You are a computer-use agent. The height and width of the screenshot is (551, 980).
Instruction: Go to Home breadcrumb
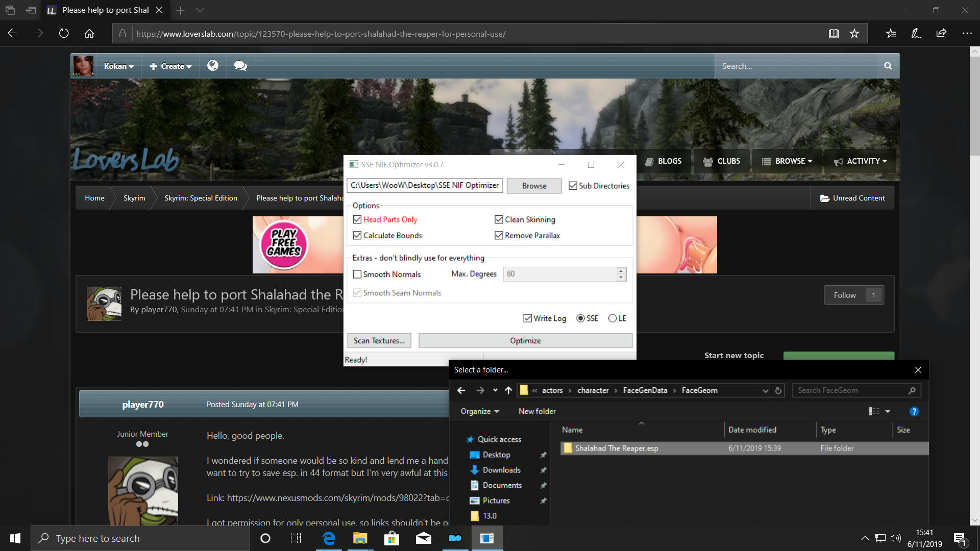[x=94, y=198]
